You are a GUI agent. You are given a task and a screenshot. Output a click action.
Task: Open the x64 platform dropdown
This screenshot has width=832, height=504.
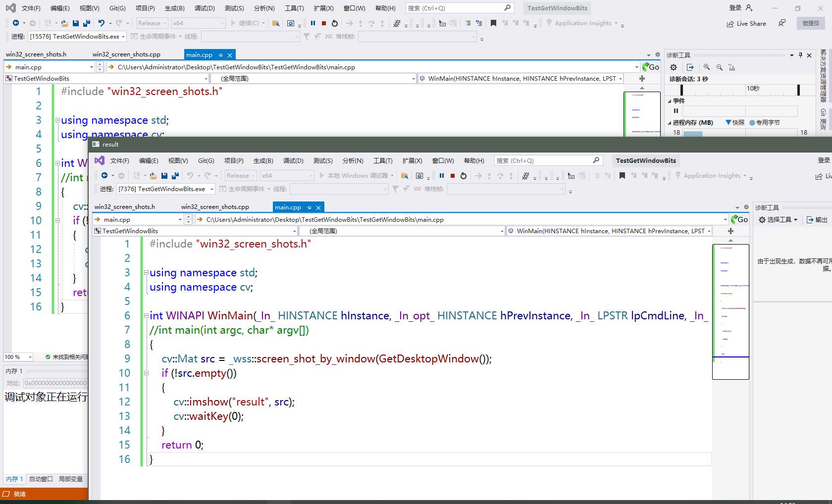click(198, 23)
